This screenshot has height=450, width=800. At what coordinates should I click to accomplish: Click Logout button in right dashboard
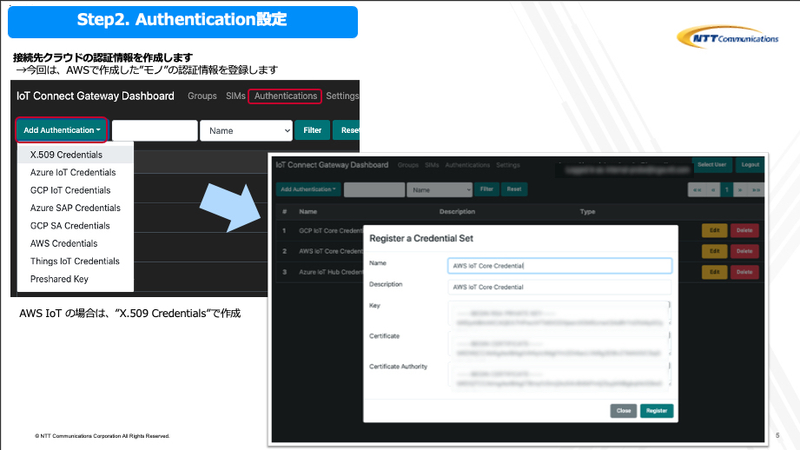[750, 165]
